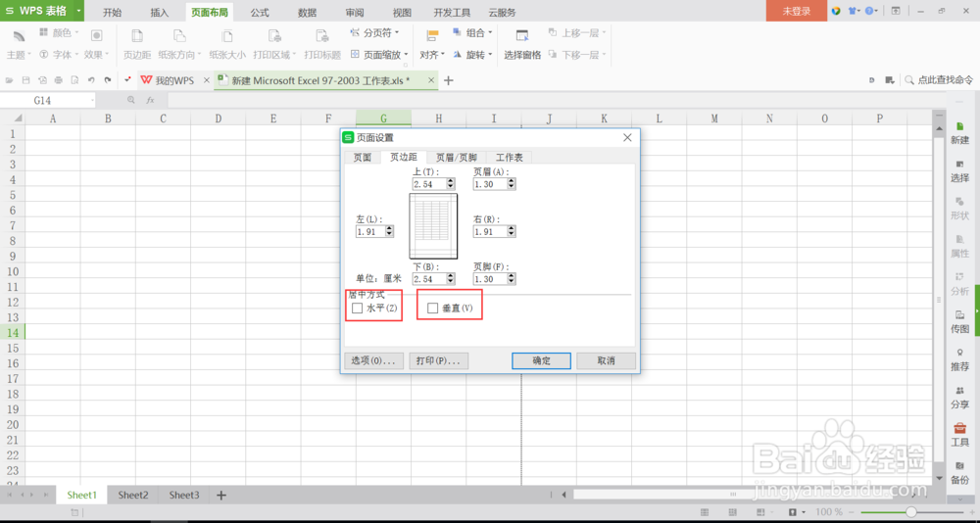
Task: Click the redo arrow in quick toolbar
Action: point(108,80)
